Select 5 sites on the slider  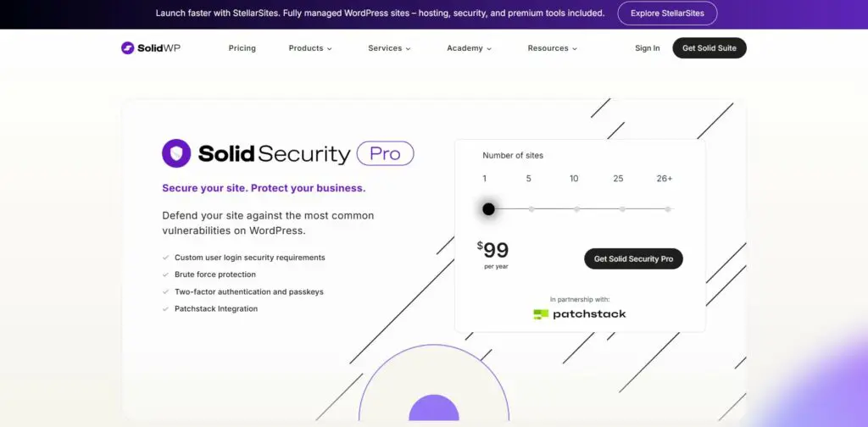(531, 208)
